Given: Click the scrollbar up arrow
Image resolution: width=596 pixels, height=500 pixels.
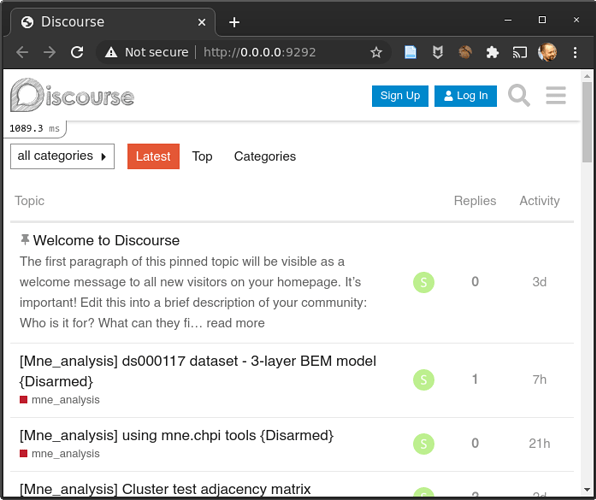Looking at the screenshot, I should (x=587, y=76).
